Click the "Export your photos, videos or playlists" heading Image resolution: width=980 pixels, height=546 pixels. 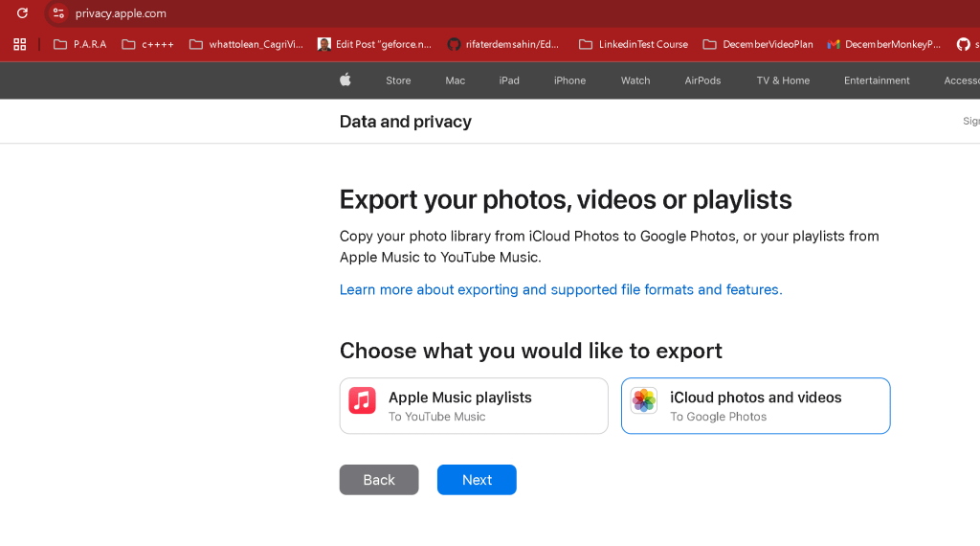(x=566, y=200)
